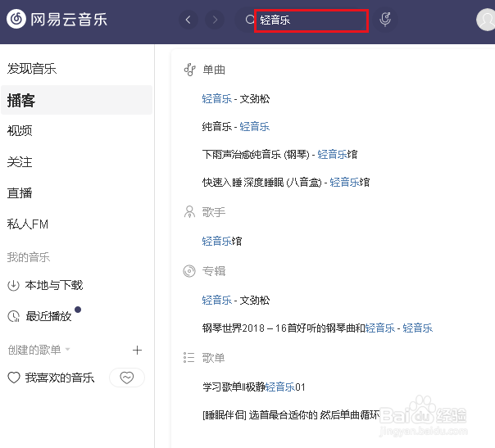Click the 歌单 list icon
The height and width of the screenshot is (448, 495).
point(188,358)
